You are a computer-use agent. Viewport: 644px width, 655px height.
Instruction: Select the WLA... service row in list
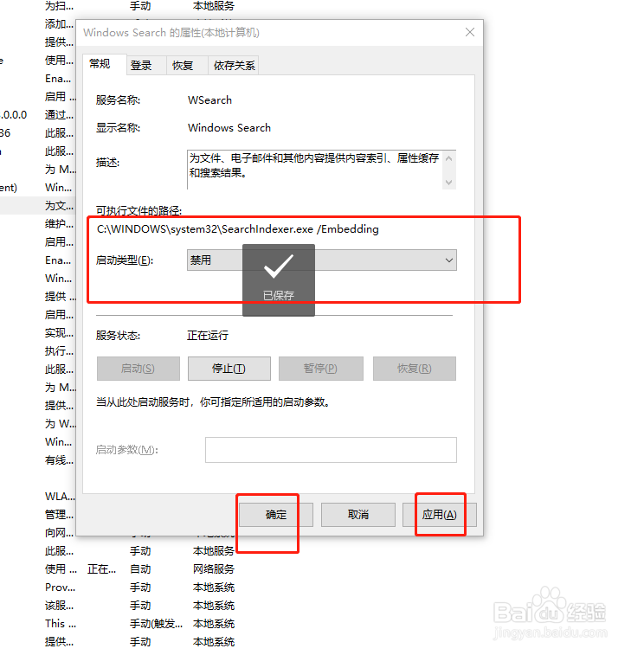pyautogui.click(x=61, y=497)
